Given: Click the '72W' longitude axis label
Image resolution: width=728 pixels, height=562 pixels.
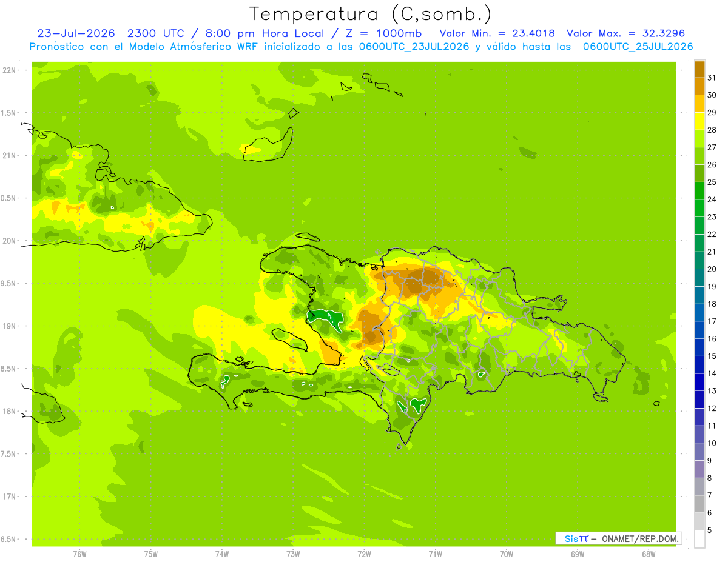Looking at the screenshot, I should 364,554.
